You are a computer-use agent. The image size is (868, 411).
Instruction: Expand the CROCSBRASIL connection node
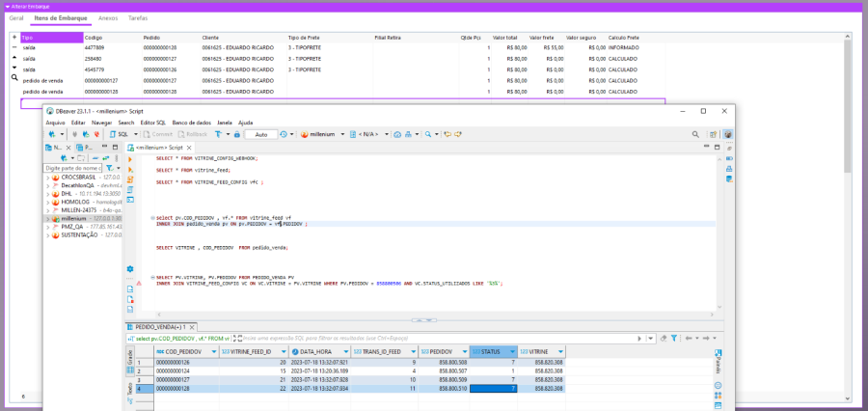[x=48, y=178]
